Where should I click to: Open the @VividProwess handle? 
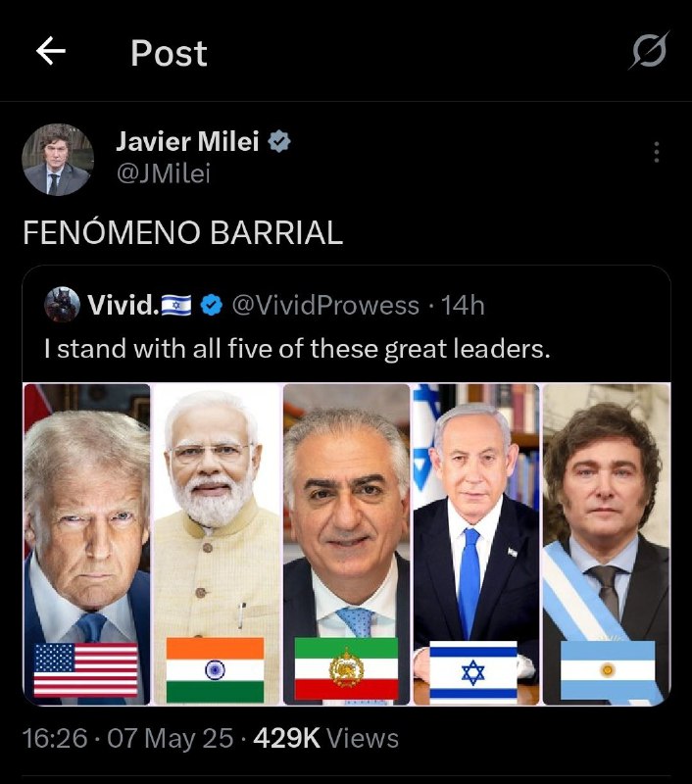click(323, 306)
